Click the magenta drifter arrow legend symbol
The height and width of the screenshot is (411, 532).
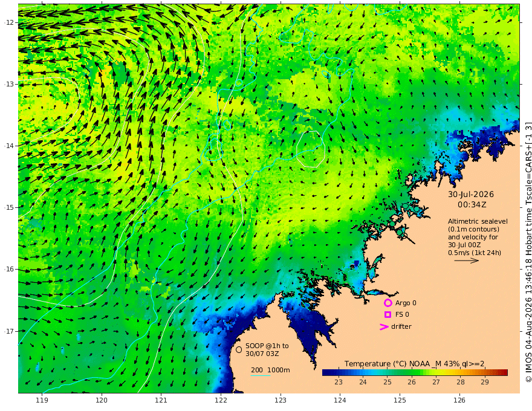click(x=384, y=326)
